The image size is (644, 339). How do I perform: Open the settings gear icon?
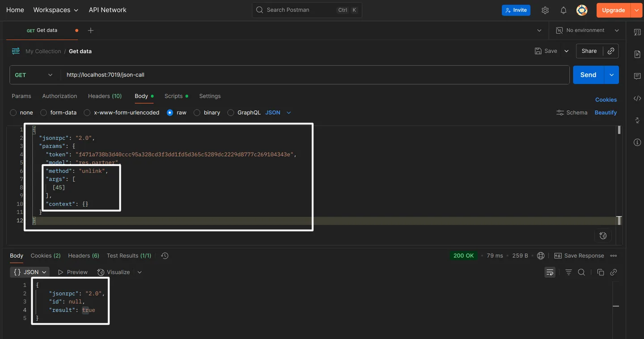(x=545, y=10)
